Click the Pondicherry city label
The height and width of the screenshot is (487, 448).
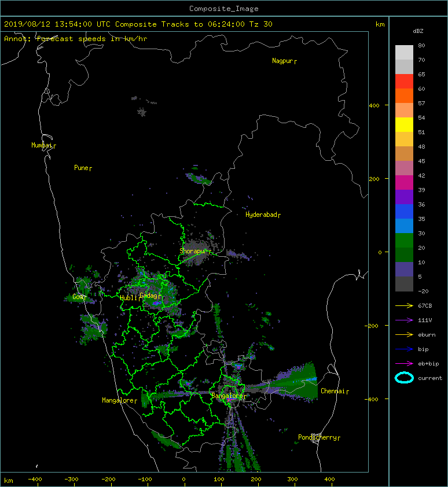click(317, 437)
